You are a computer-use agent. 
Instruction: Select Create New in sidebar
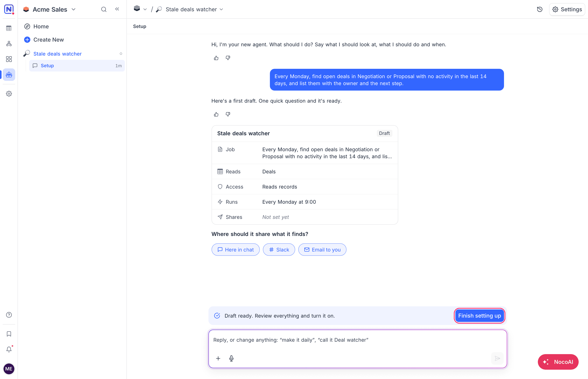coord(44,40)
